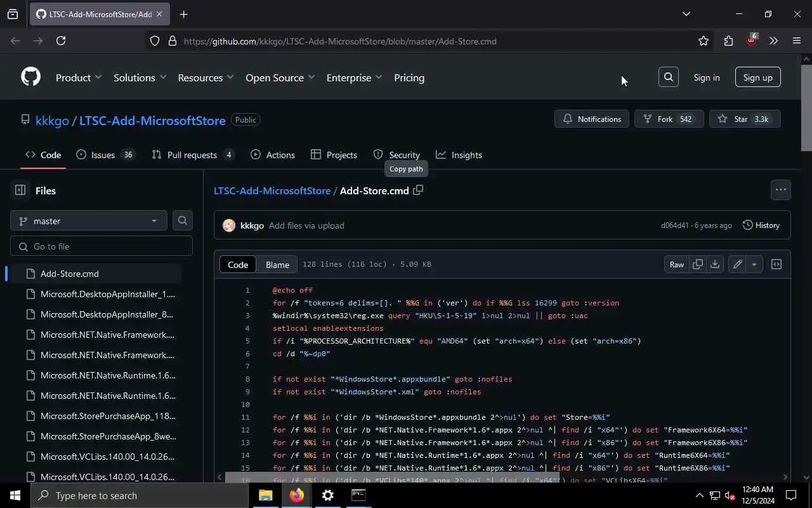The image size is (812, 508).
Task: Click the horizontal code scrollbar thumb
Action: (392, 477)
